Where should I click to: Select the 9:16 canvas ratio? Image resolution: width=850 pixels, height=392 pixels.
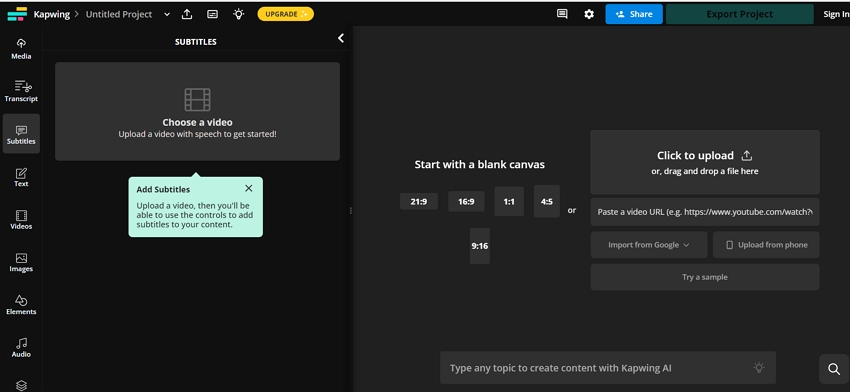(480, 246)
